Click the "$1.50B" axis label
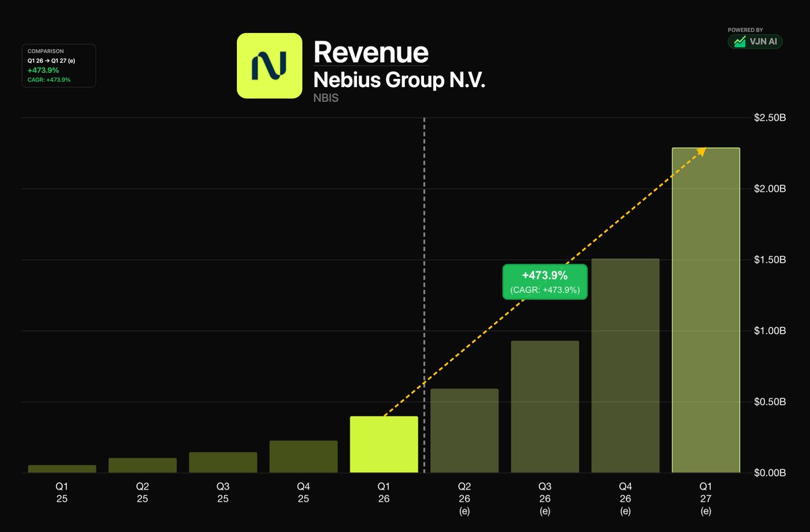The width and height of the screenshot is (810, 532). point(770,260)
